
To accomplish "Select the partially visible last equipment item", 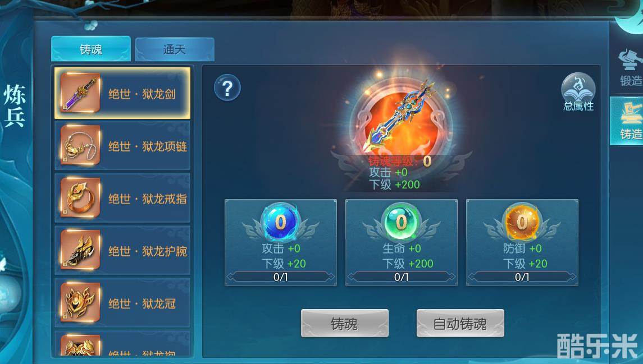I will (122, 343).
